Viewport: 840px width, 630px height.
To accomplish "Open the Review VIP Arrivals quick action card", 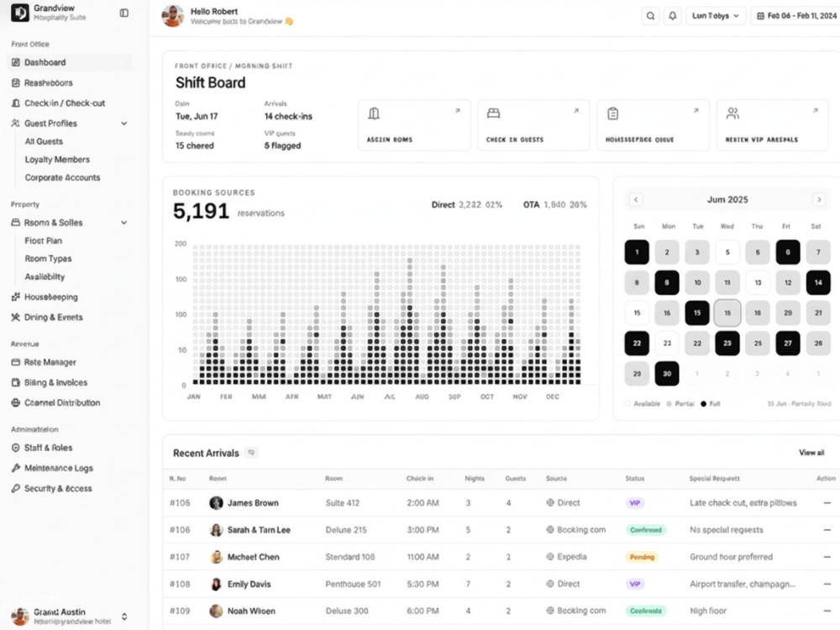I will [773, 125].
